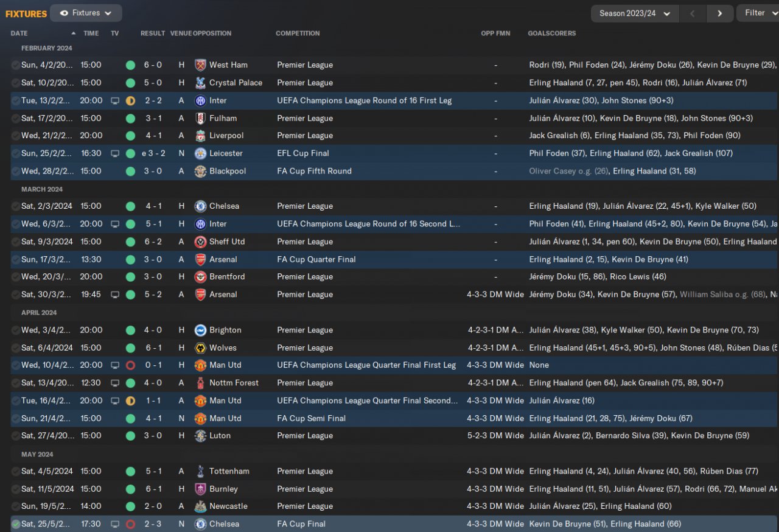Image resolution: width=779 pixels, height=532 pixels.
Task: Tick the checkmark for the Sheff Utd fixture row
Action: [x=15, y=242]
